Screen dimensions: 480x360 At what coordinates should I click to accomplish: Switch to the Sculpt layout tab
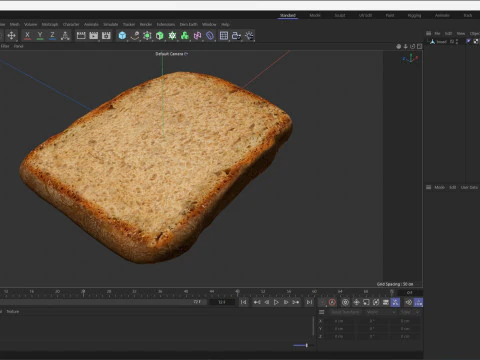(340, 15)
